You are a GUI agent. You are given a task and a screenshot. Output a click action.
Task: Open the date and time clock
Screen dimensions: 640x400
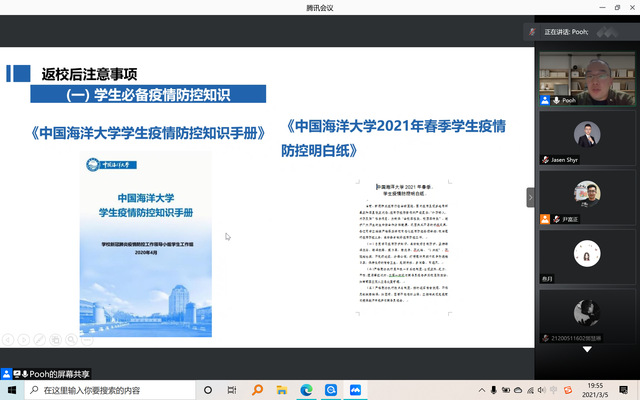pyautogui.click(x=594, y=390)
